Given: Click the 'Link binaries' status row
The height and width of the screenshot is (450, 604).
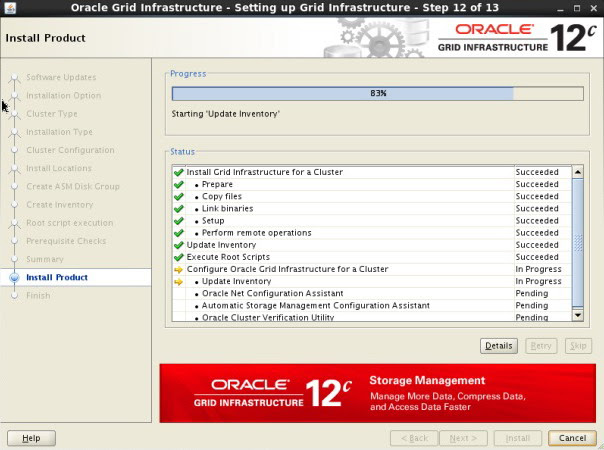Looking at the screenshot, I should (372, 209).
